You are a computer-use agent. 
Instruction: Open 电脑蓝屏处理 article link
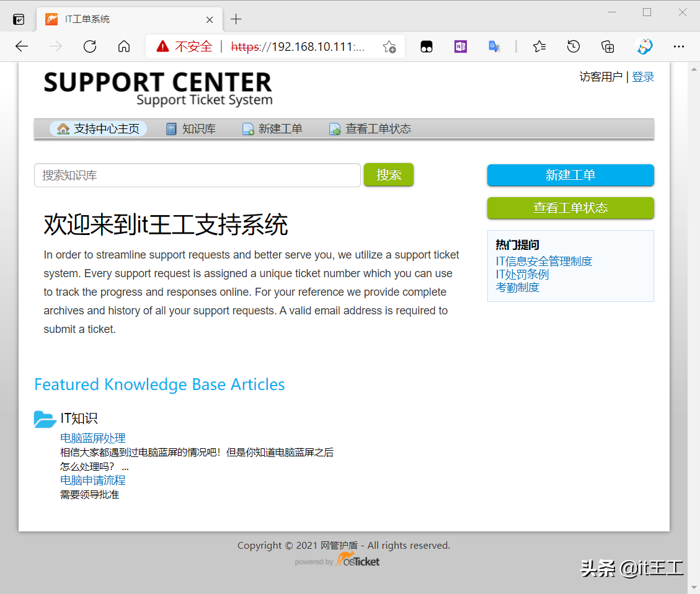pyautogui.click(x=93, y=438)
